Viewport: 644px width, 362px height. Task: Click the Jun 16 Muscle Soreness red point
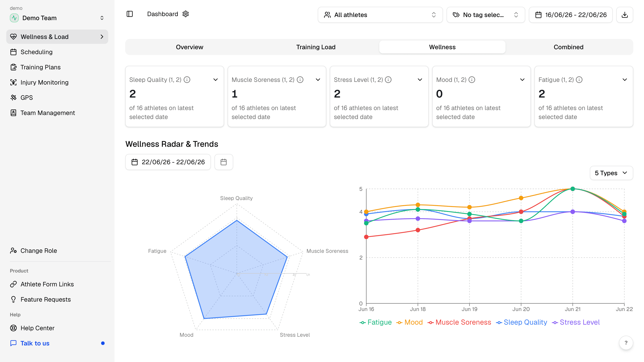[x=366, y=237]
